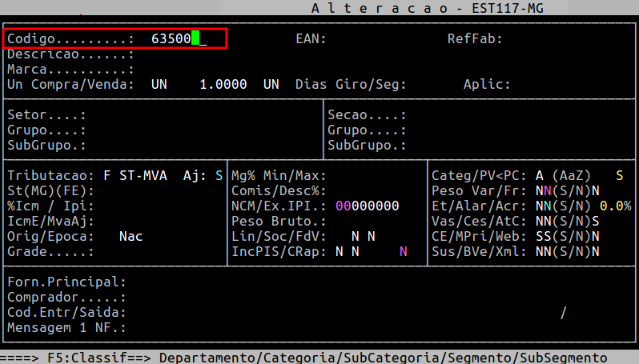Click the NCM/Ex.IPI value 00000000
This screenshot has height=364, width=639.
368,206
